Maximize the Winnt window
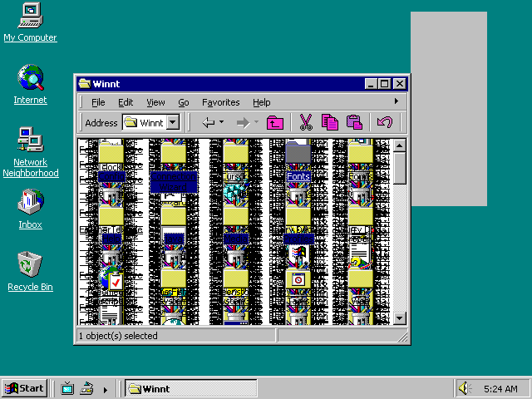The width and height of the screenshot is (532, 399). click(384, 83)
